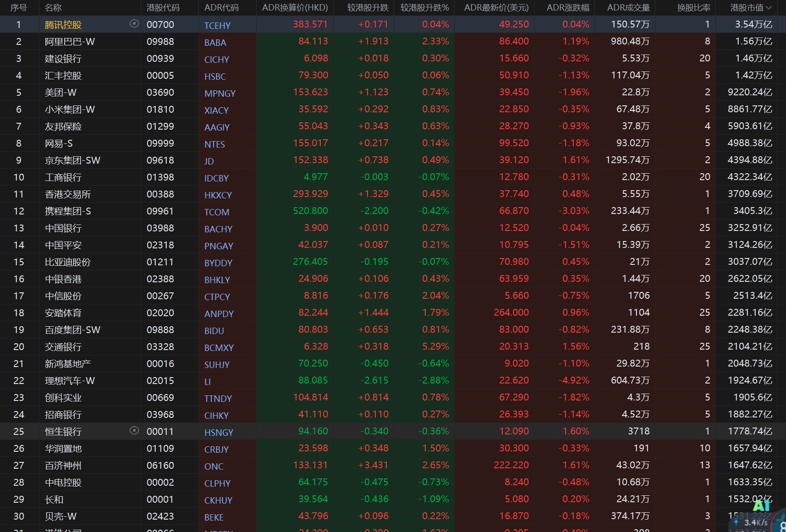The width and height of the screenshot is (786, 532).
Task: Open the floating AI assistant icon
Action: (x=761, y=506)
